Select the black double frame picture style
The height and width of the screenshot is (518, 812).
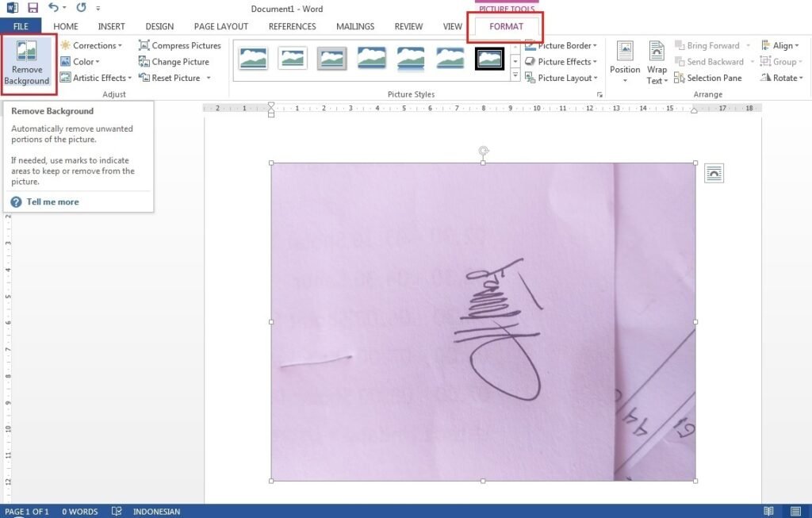[489, 58]
